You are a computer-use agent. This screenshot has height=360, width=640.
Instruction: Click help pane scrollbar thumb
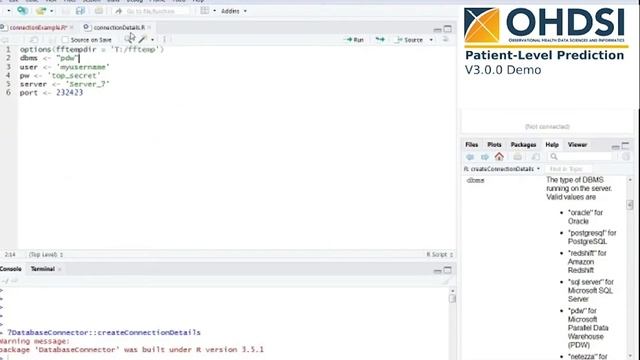(x=630, y=205)
